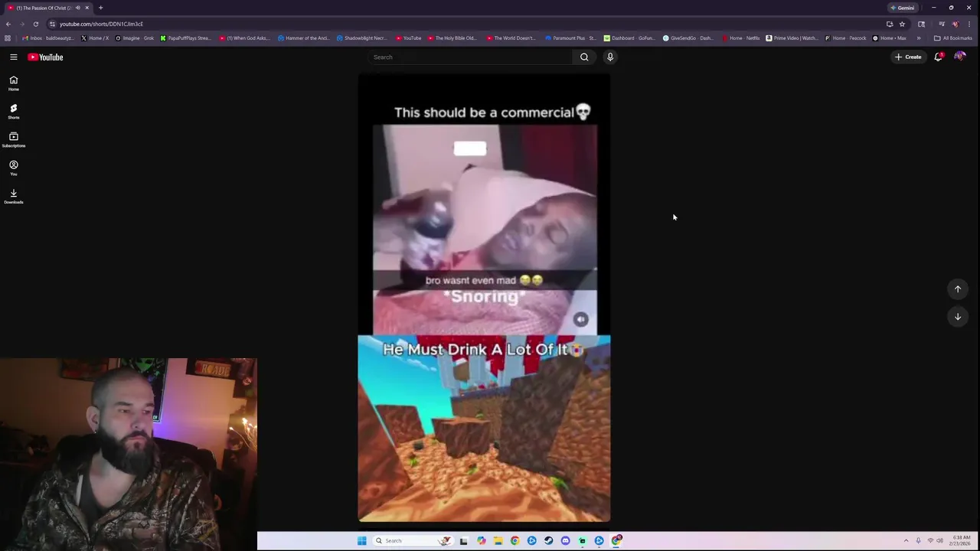This screenshot has height=551, width=980.
Task: Open the taskbar clock showing 6:18 AM
Action: (962, 540)
